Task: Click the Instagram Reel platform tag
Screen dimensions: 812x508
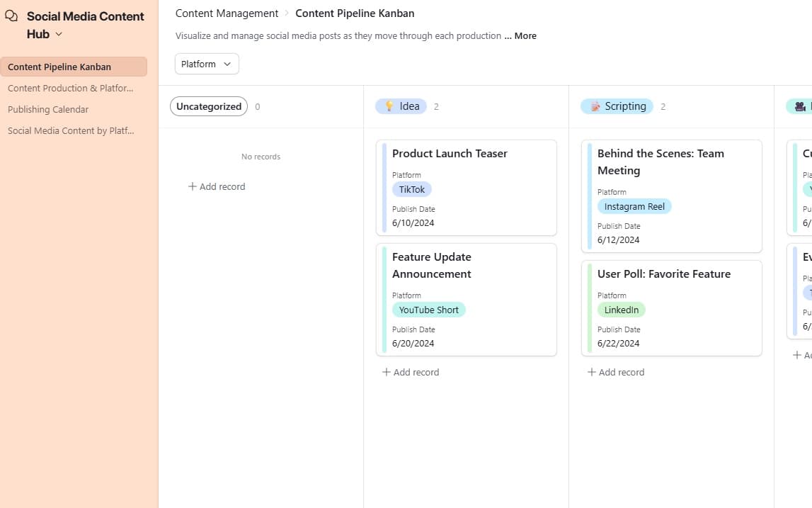Action: 634,206
